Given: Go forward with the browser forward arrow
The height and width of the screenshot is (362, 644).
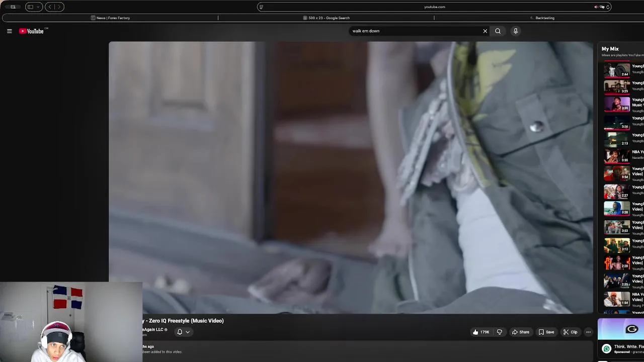Looking at the screenshot, I should tap(59, 7).
